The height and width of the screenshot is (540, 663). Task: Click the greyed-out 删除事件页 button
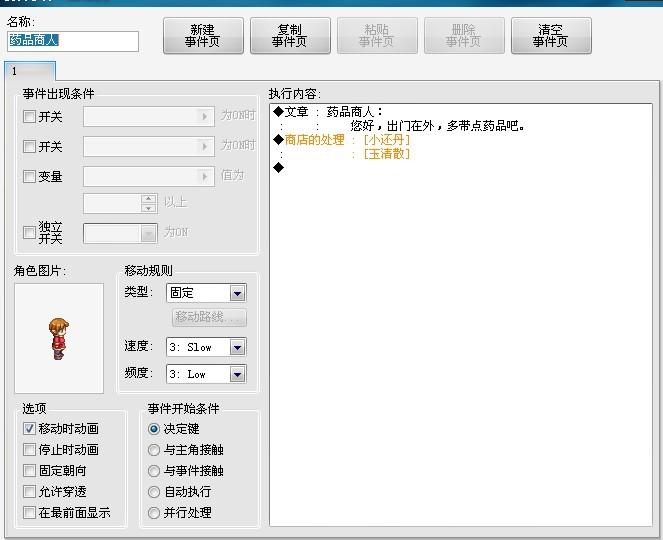point(464,36)
